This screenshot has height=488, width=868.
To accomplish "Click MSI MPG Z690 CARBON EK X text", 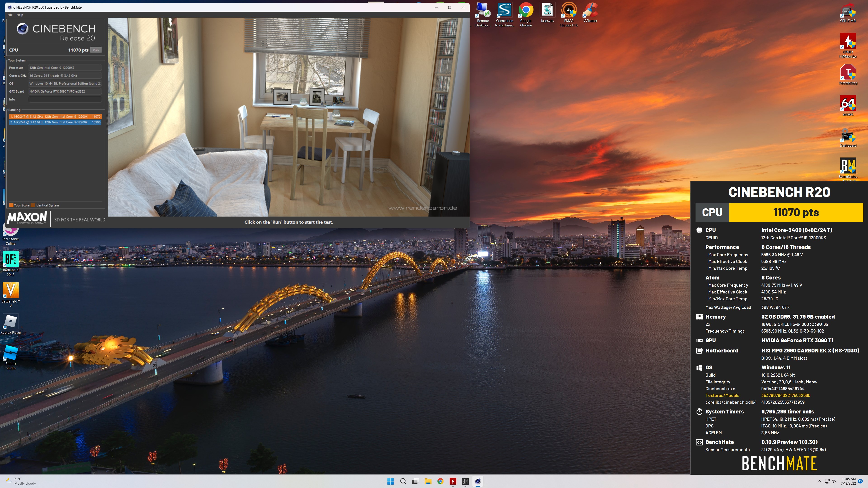I will point(810,351).
